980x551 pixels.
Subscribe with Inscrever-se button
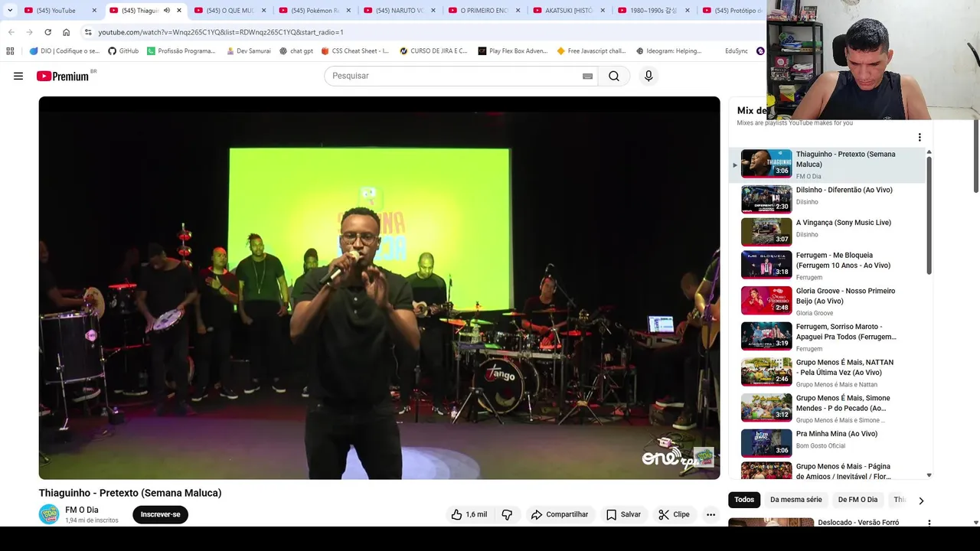160,514
